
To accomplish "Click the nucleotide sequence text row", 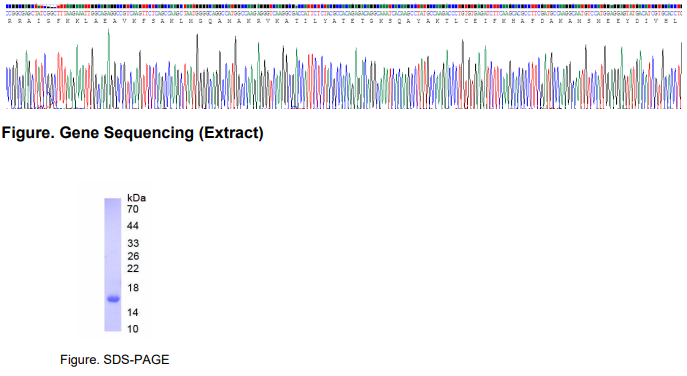I will click(x=344, y=14).
